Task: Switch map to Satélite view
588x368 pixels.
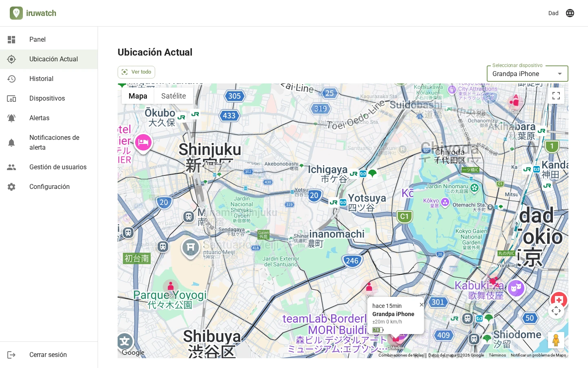Action: coord(174,96)
